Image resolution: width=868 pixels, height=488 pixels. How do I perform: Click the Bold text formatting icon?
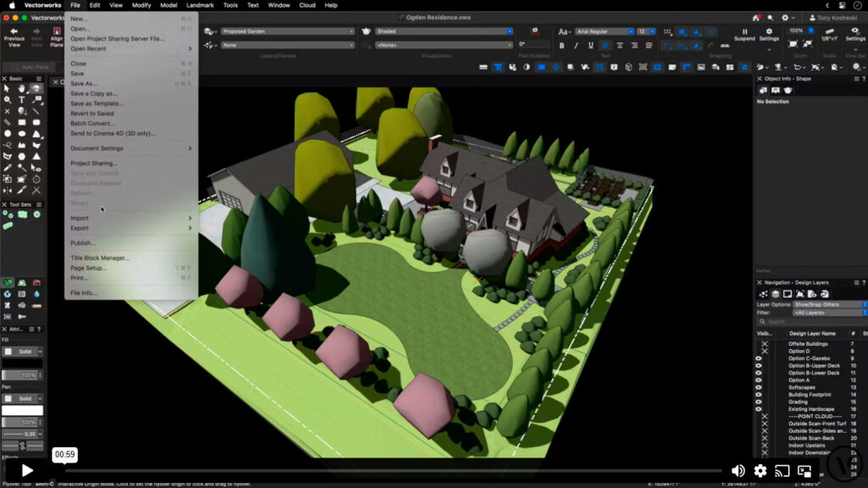(561, 45)
